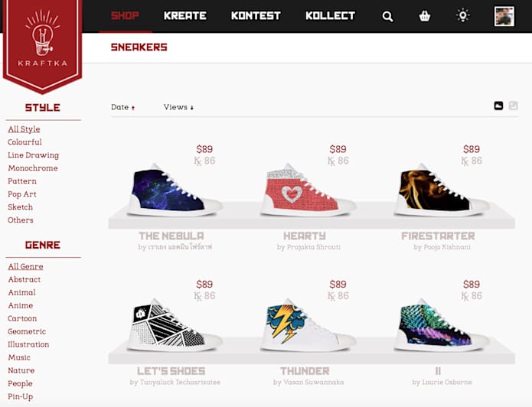532x407 pixels.
Task: Switch to shelf view icon
Action: coord(498,106)
